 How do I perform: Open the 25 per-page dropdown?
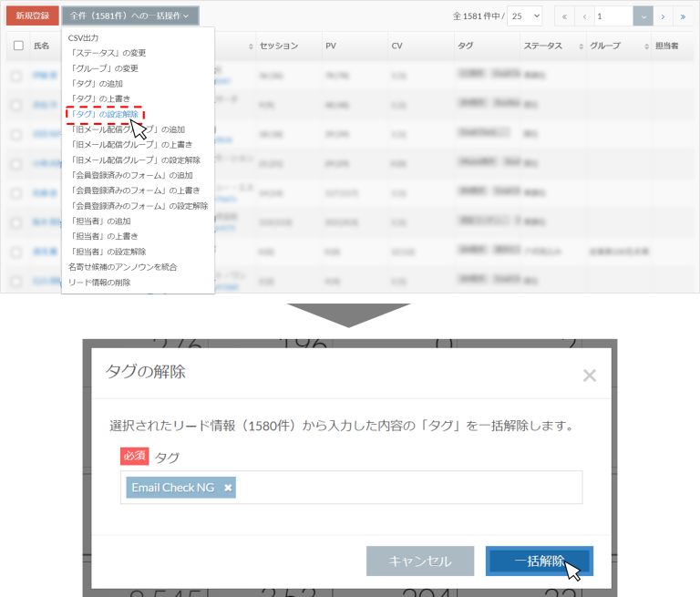tap(525, 16)
